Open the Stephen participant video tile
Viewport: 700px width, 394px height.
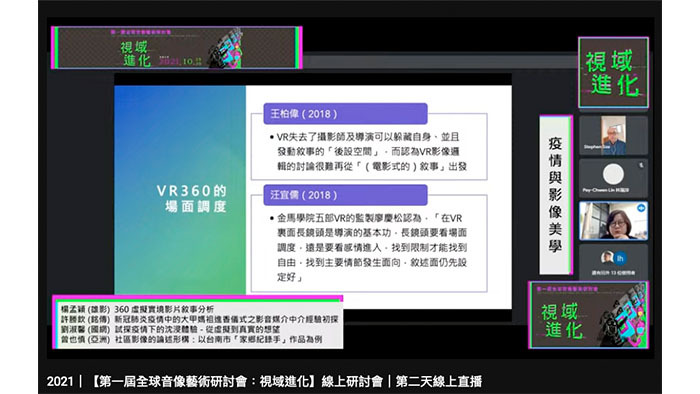pyautogui.click(x=613, y=135)
